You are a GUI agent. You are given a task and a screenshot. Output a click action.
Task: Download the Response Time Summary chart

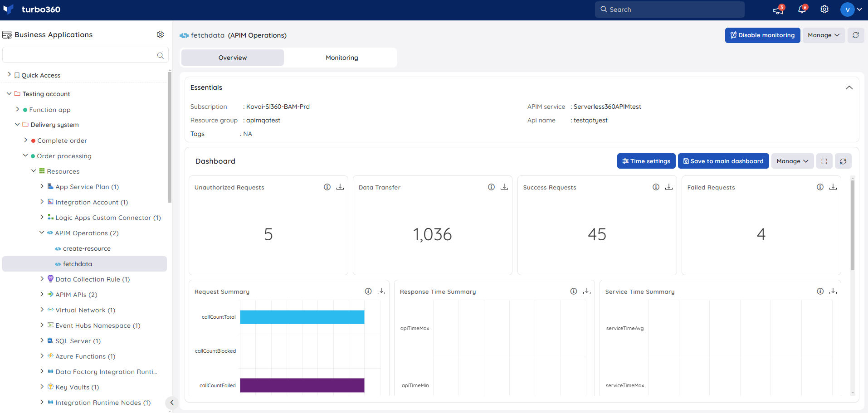coord(587,292)
